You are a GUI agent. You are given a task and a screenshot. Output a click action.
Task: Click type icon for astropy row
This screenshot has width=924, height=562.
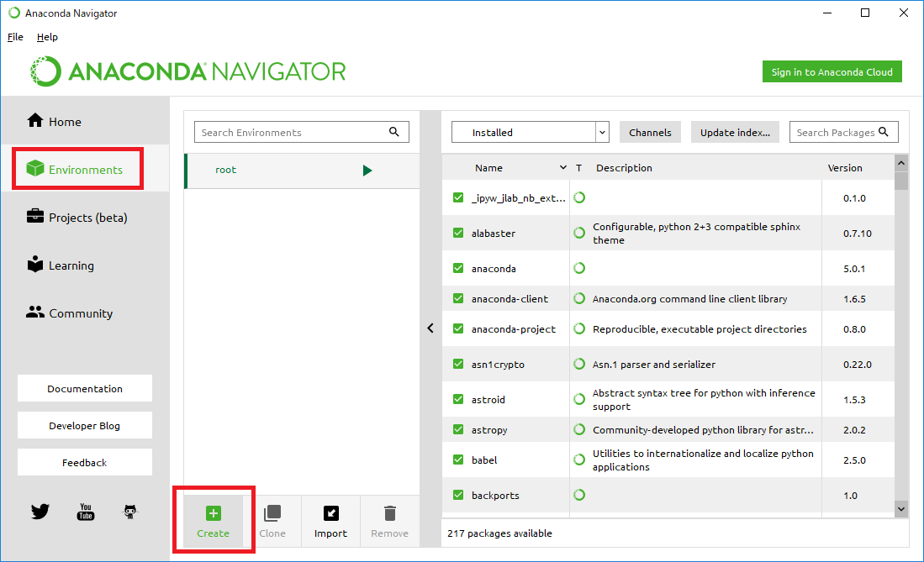coord(579,429)
